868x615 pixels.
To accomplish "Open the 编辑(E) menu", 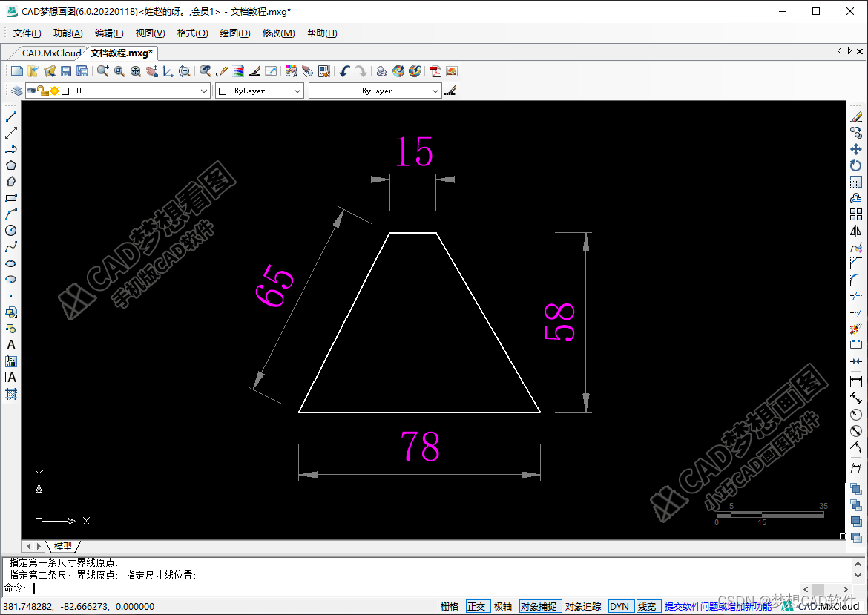I will click(x=109, y=33).
